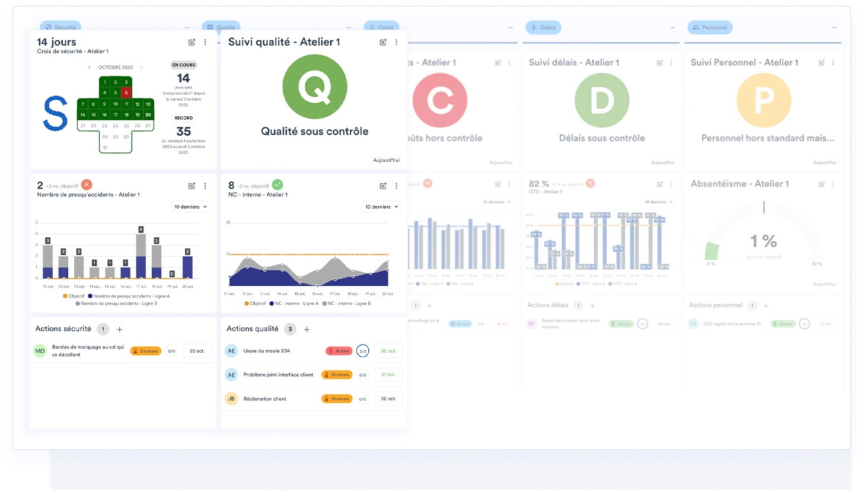The image size is (864, 504).
Task: Select the D Délais status icon
Action: point(601,100)
